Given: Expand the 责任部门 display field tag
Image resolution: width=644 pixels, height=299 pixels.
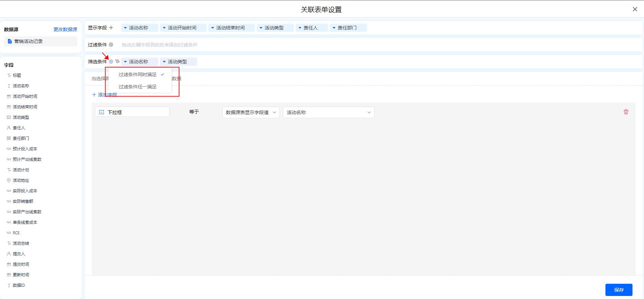Looking at the screenshot, I should [x=334, y=28].
